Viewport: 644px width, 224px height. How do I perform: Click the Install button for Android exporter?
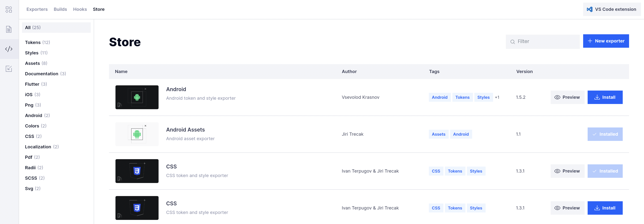[x=605, y=97]
